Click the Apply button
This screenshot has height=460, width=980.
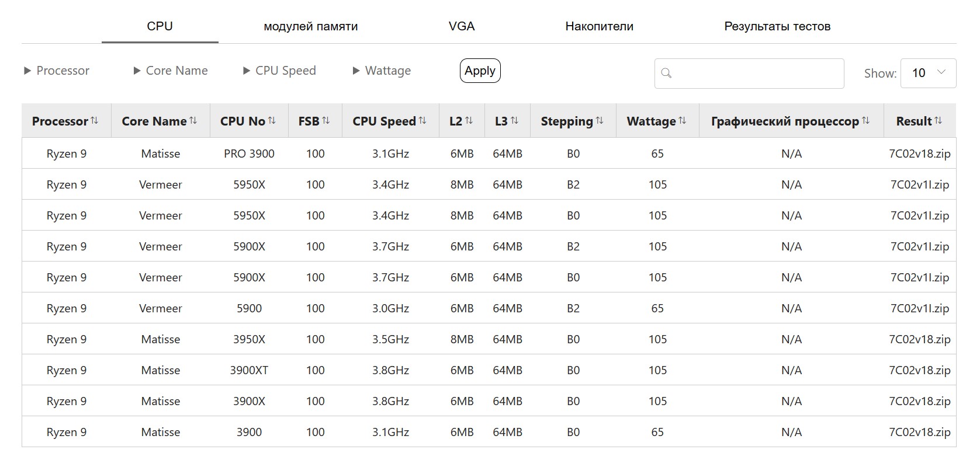pos(480,71)
